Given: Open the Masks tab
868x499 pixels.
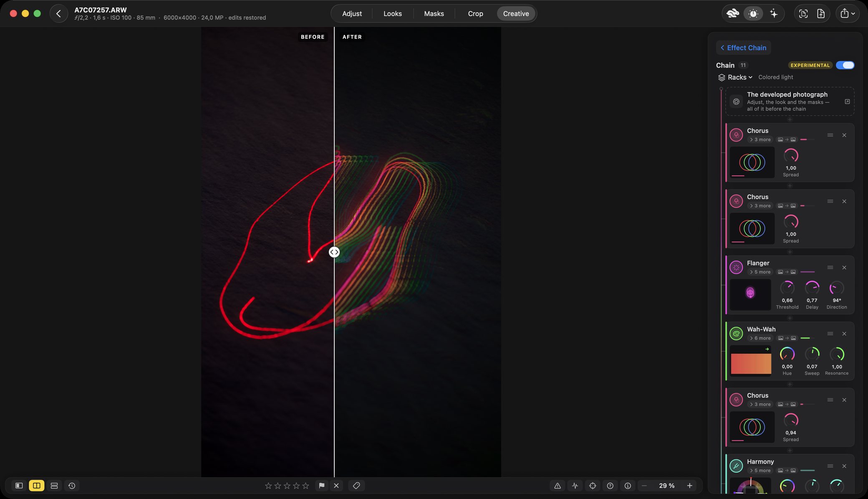Looking at the screenshot, I should pyautogui.click(x=434, y=14).
